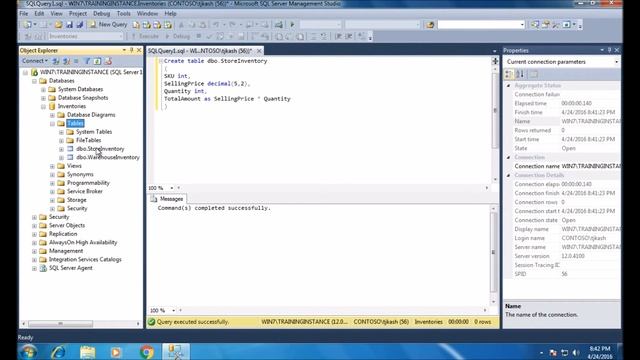Viewport: 640px width, 360px height.
Task: Open the query editor 100 % zoom dropdown
Action: click(172, 188)
